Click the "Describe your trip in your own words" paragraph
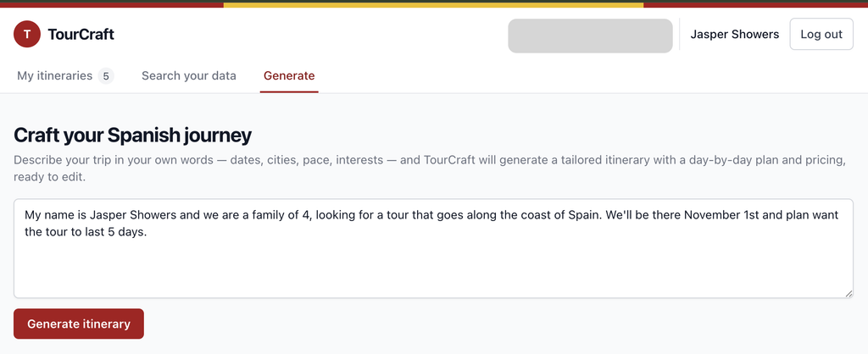Screen dimensions: 868x354 pyautogui.click(x=430, y=169)
